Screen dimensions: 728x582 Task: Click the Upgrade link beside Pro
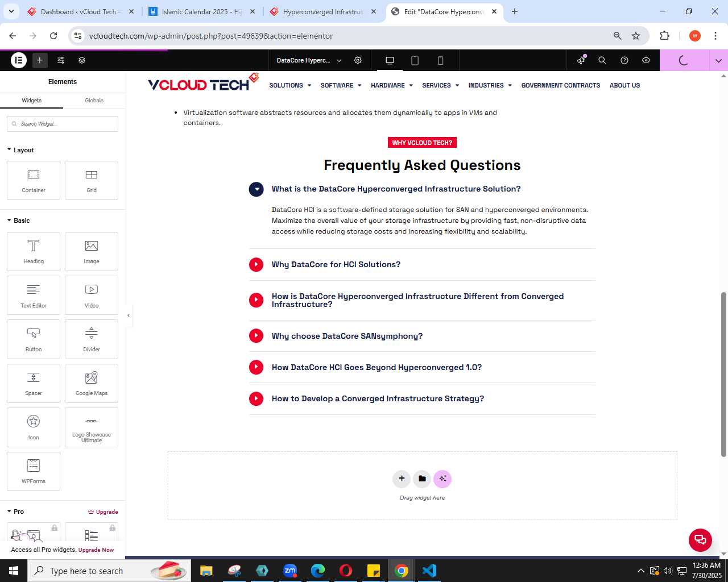(x=103, y=512)
